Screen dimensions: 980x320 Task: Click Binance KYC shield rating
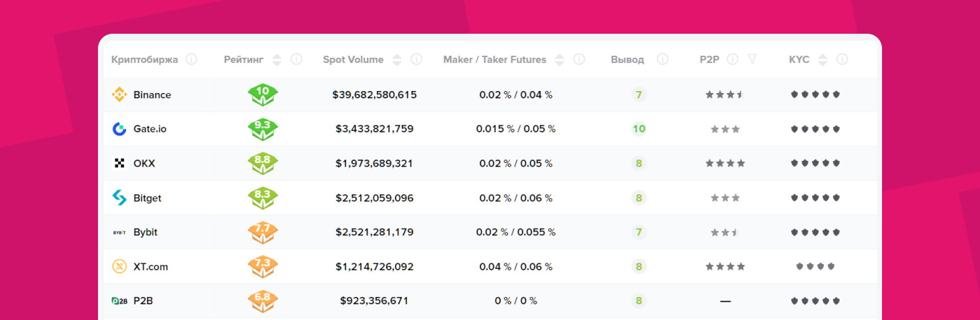click(815, 95)
